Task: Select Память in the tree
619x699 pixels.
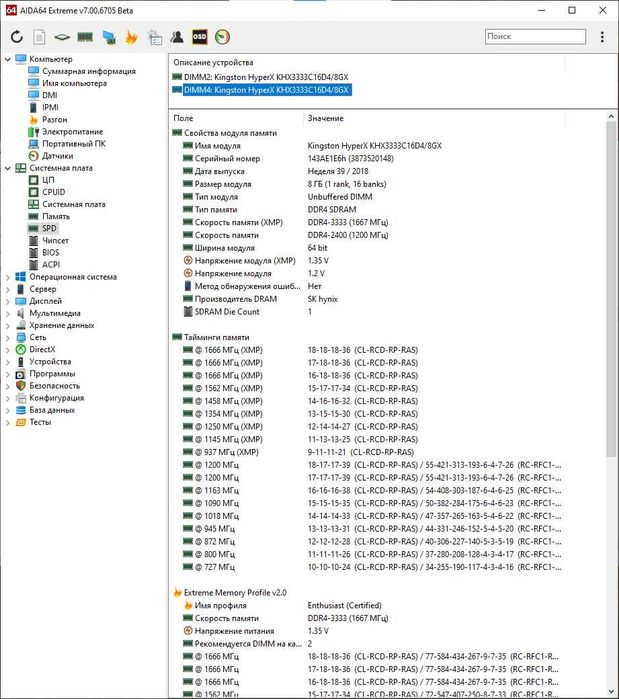Action: [x=56, y=216]
